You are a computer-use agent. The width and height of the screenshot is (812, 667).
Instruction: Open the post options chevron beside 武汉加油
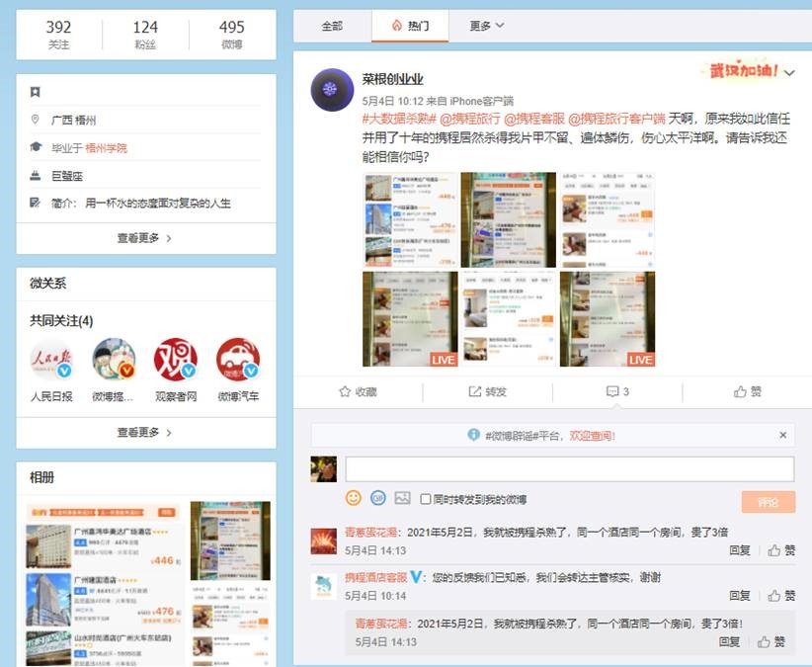[x=789, y=71]
